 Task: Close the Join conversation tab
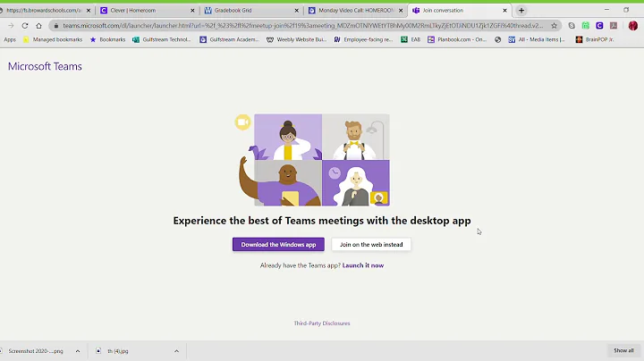tap(504, 10)
